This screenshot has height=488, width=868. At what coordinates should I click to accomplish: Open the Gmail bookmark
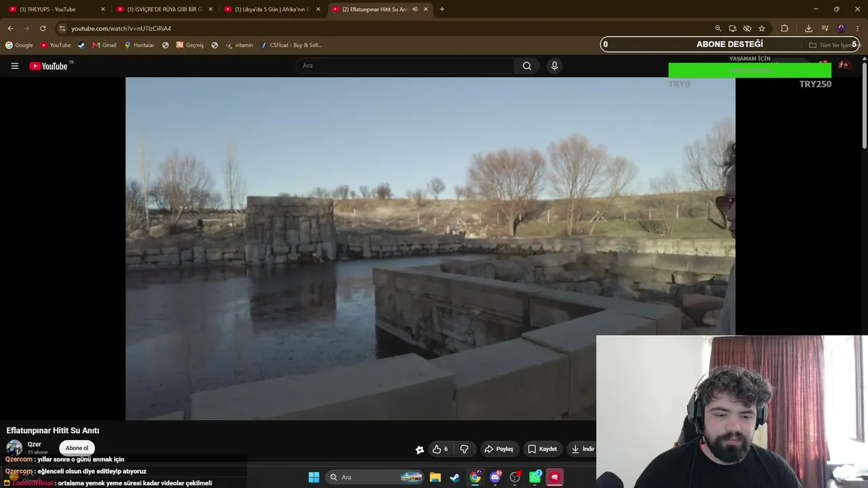pyautogui.click(x=104, y=45)
